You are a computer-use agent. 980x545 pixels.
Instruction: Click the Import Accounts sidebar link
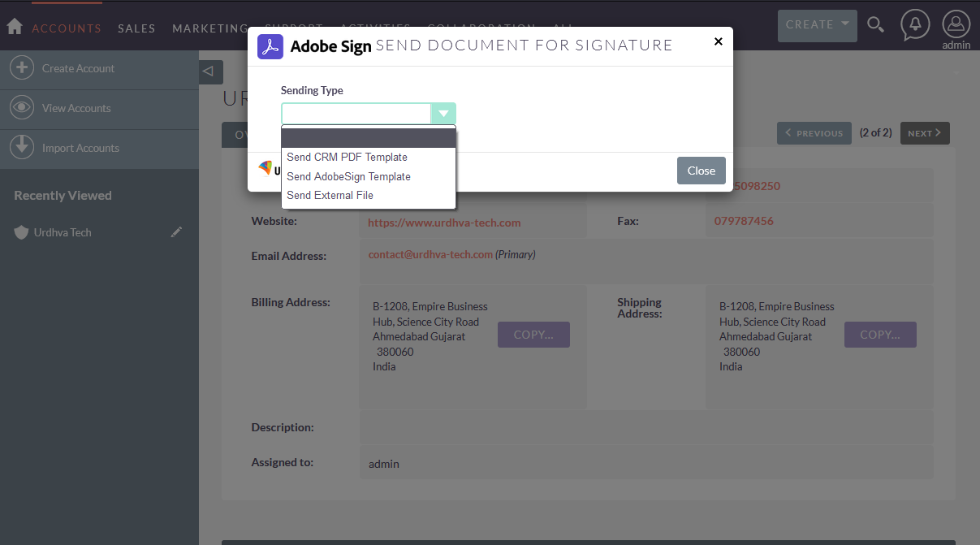click(80, 148)
